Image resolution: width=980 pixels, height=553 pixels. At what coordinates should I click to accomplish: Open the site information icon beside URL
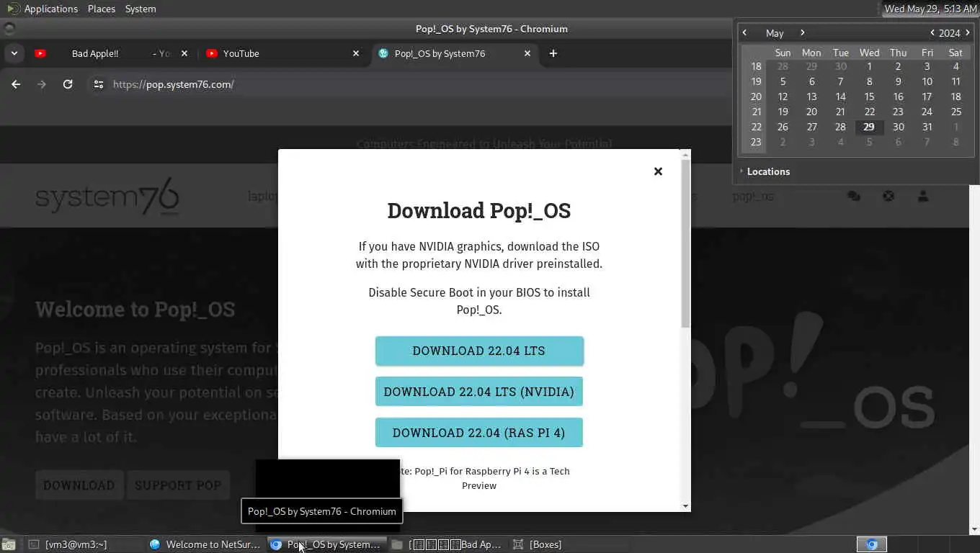point(99,84)
